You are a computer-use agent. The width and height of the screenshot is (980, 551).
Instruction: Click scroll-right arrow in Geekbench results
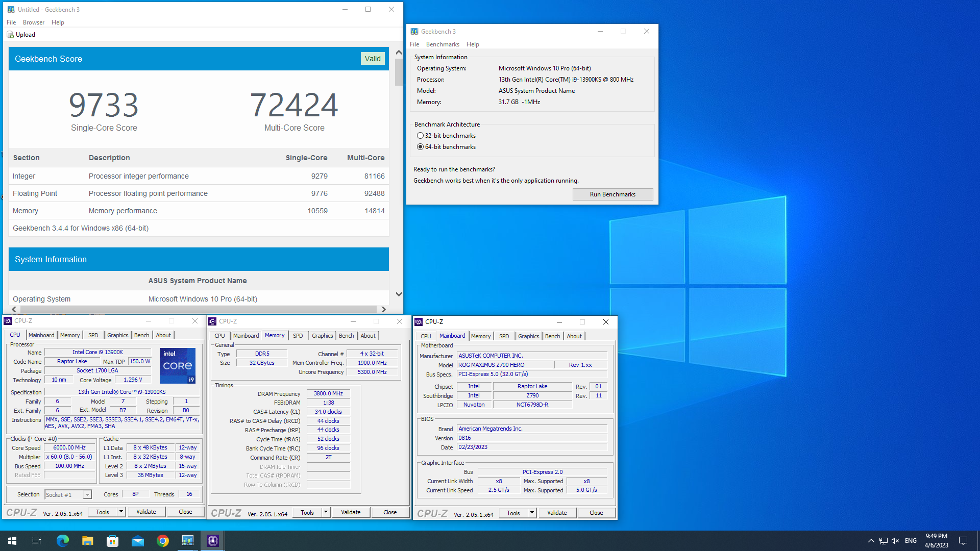click(383, 310)
